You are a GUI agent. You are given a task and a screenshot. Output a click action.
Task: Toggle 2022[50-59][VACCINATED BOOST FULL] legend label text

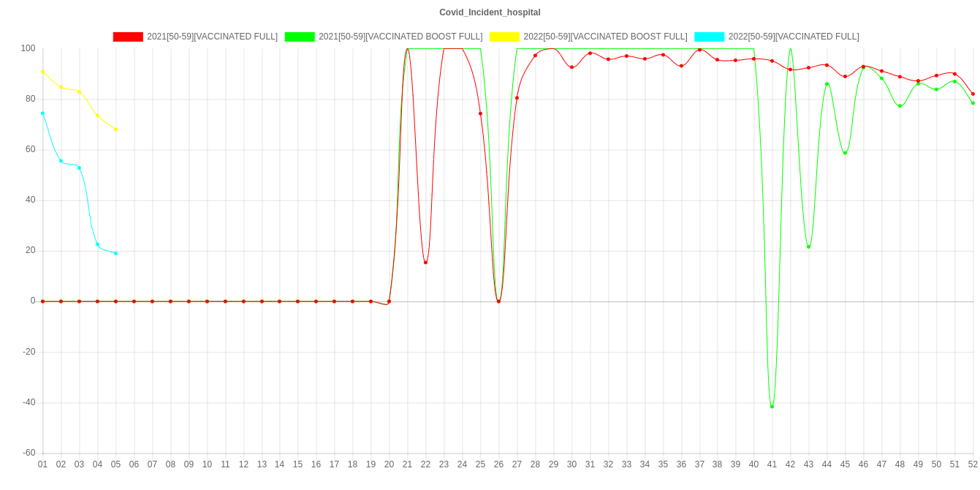pos(604,37)
